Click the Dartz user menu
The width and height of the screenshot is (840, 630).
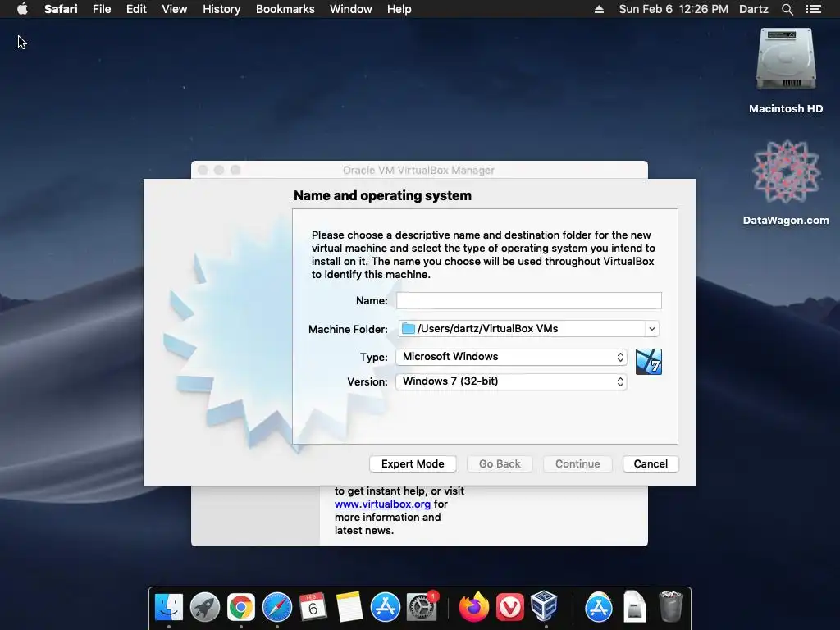[x=753, y=9]
